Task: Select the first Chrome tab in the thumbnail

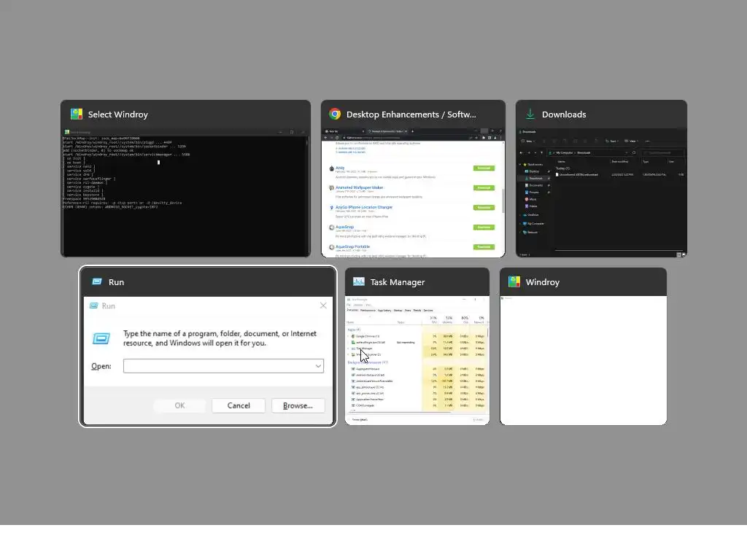Action: click(344, 131)
